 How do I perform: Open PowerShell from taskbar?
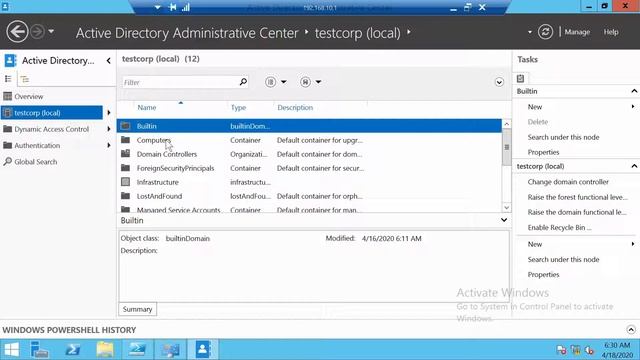[x=72, y=350]
